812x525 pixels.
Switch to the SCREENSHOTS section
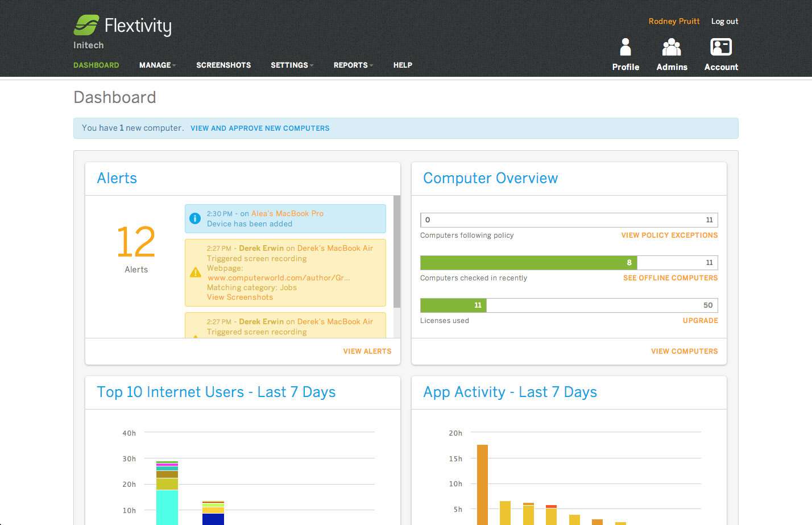223,65
